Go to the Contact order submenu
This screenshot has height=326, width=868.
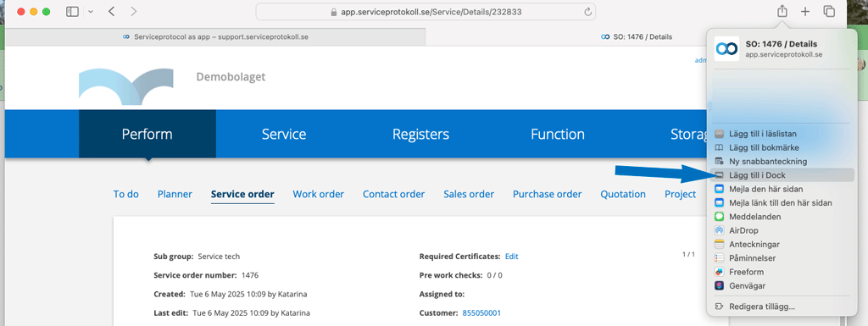coord(393,194)
